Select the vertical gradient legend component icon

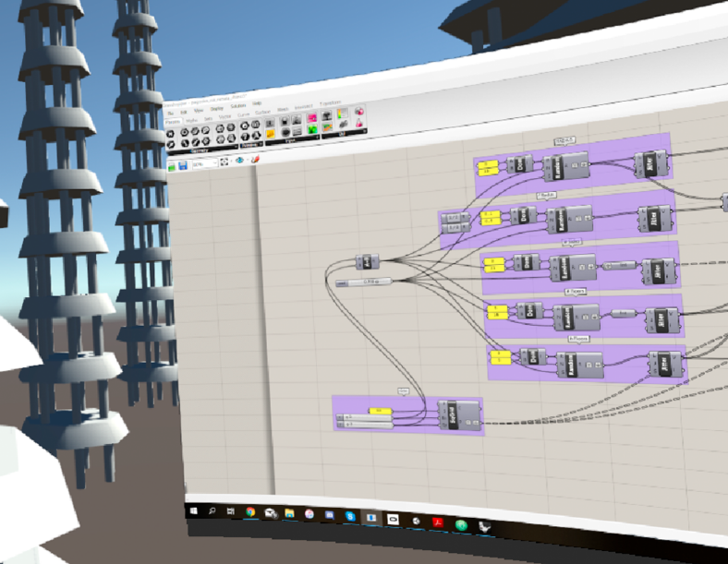coord(342,114)
